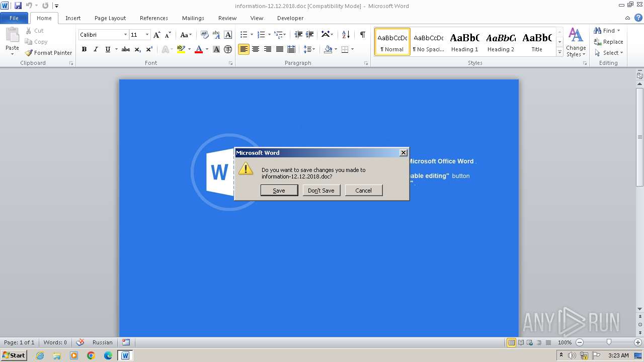This screenshot has height=362, width=644.
Task: Click Don't Save button in dialog
Action: click(x=321, y=191)
